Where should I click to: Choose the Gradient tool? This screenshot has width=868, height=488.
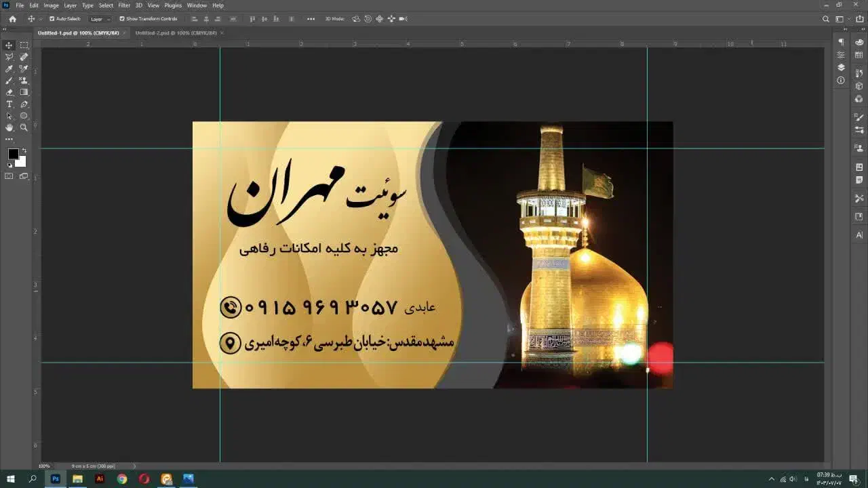[x=24, y=92]
